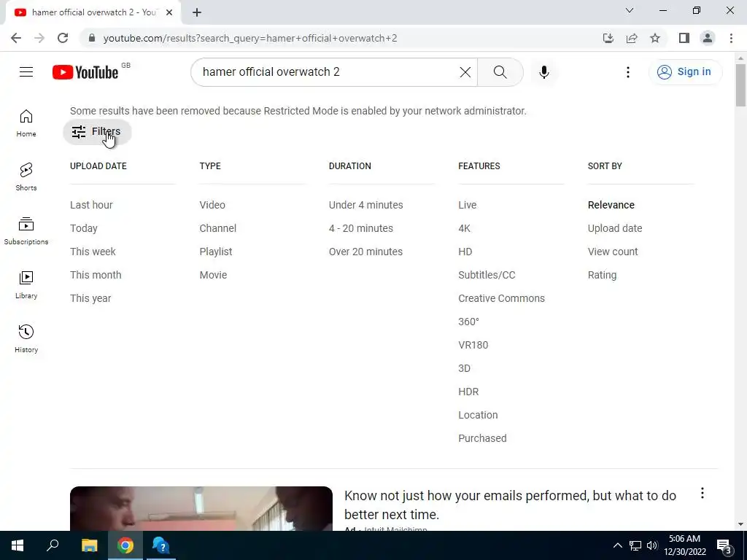Open a new browser tab
Image resolution: width=747 pixels, height=560 pixels.
point(197,12)
